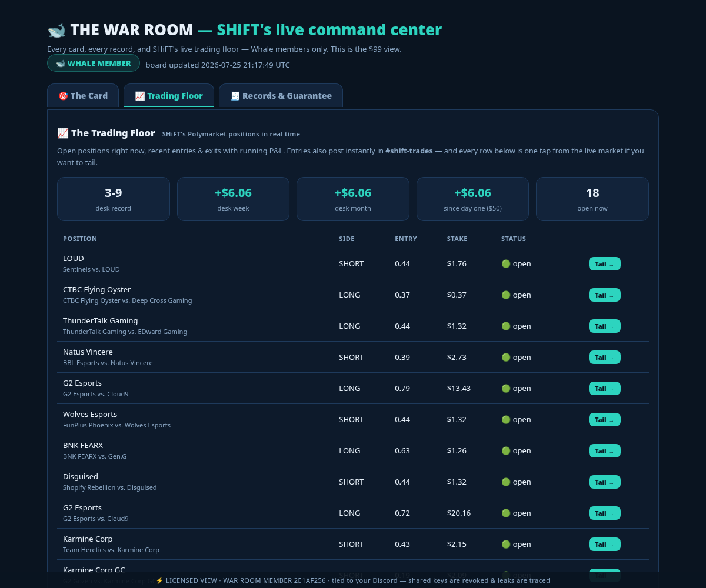Click the STATUS column header

click(x=514, y=239)
